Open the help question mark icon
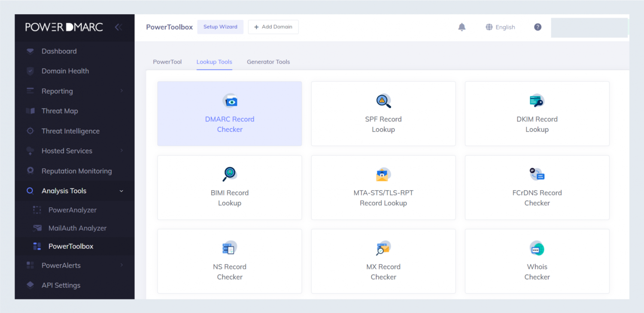Screen dimensions: 644x313 [538, 27]
